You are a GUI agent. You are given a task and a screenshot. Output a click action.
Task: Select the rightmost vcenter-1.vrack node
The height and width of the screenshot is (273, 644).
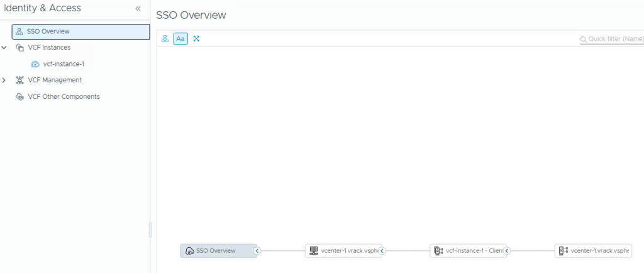(593, 251)
